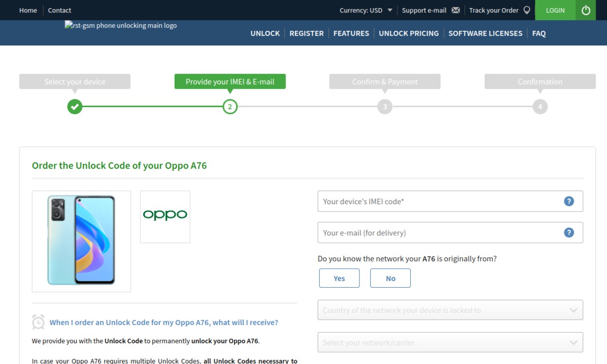Click the step 3 circle marker

click(x=385, y=107)
